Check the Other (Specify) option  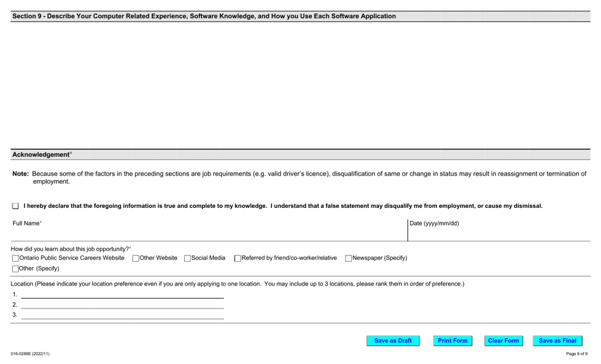coord(15,268)
